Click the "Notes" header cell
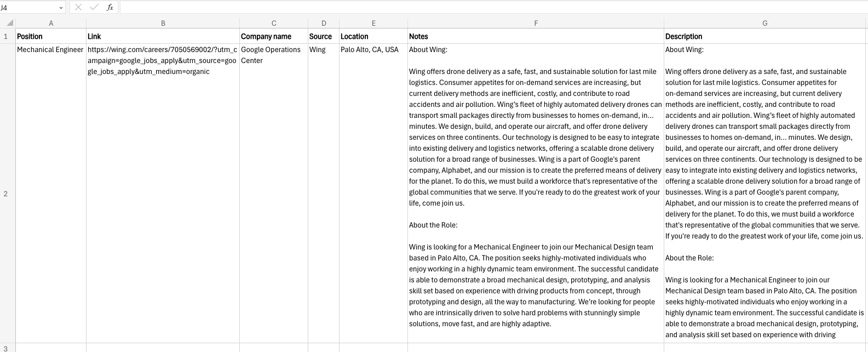The width and height of the screenshot is (868, 352). click(536, 36)
